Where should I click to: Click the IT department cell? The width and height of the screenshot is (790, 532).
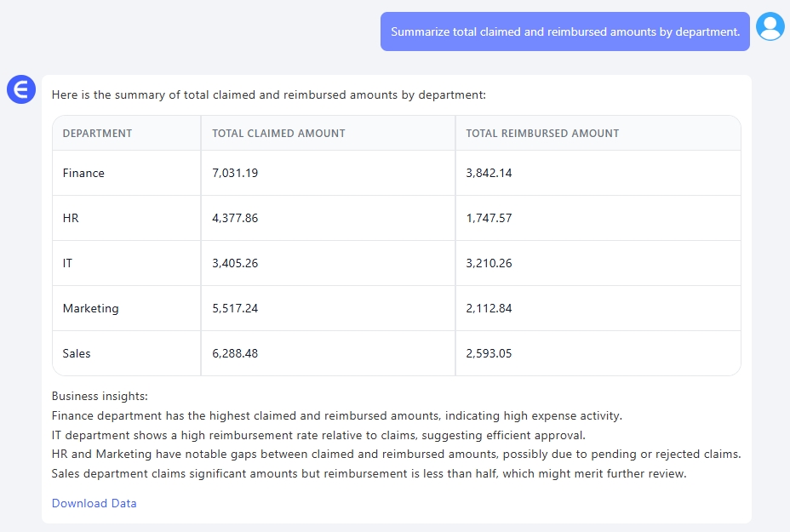pos(68,263)
